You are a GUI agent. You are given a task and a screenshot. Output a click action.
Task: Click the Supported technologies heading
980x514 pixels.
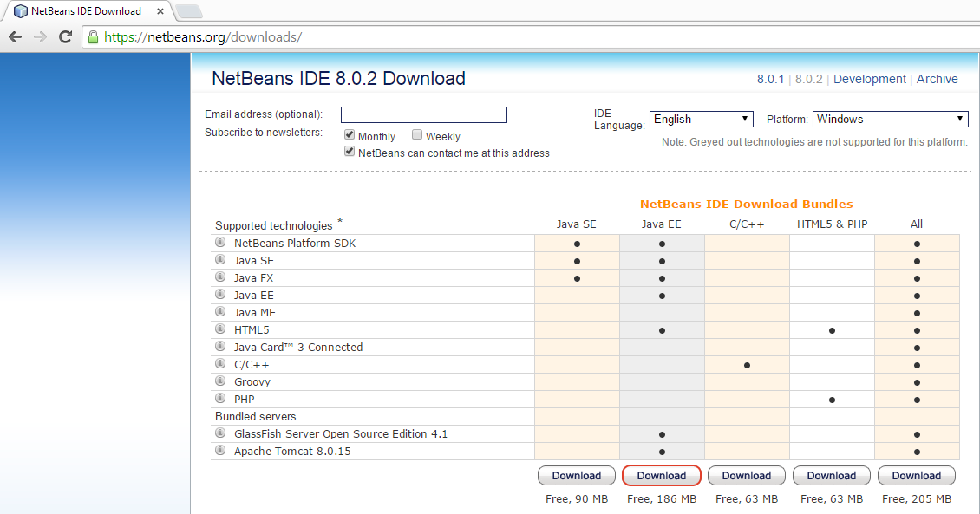point(274,226)
